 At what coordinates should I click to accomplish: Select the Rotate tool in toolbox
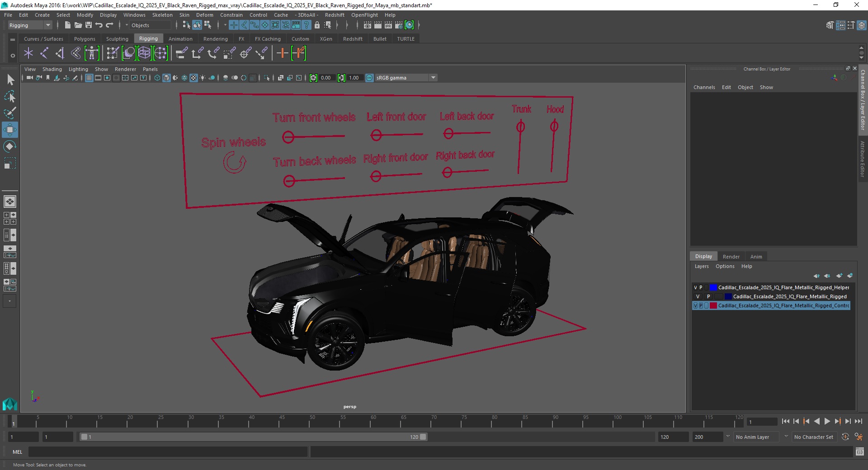(10, 146)
